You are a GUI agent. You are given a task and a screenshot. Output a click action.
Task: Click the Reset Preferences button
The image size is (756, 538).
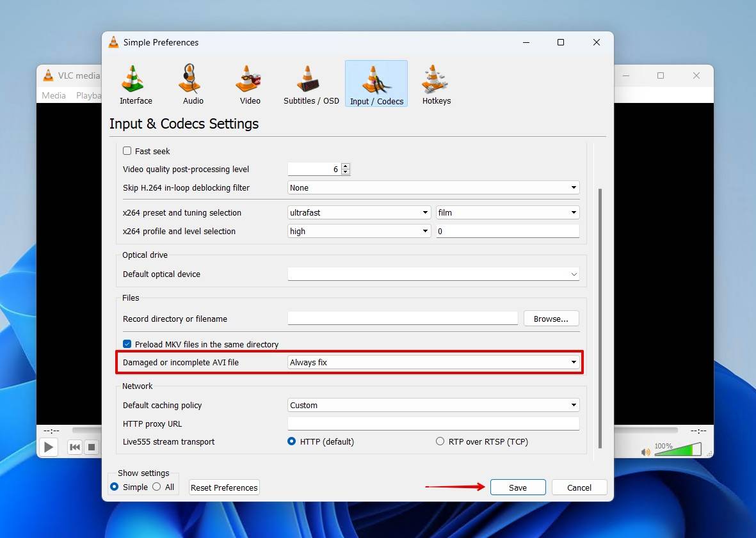[x=224, y=487]
